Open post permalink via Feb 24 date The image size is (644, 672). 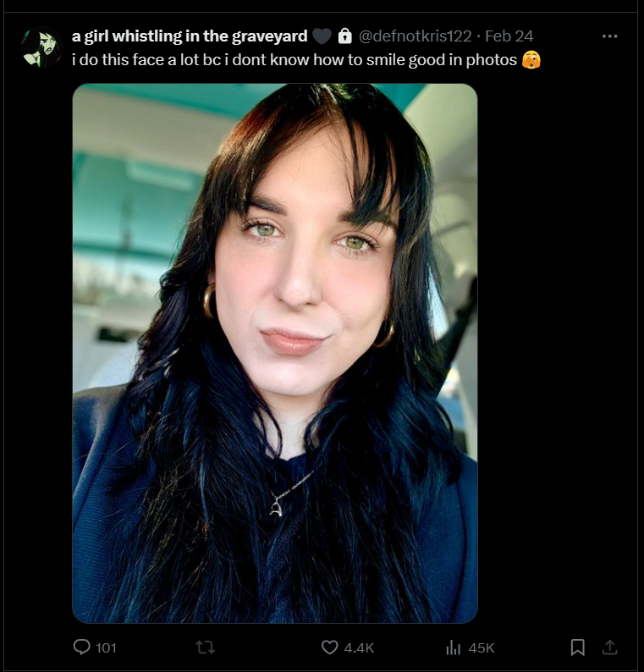[x=509, y=36]
